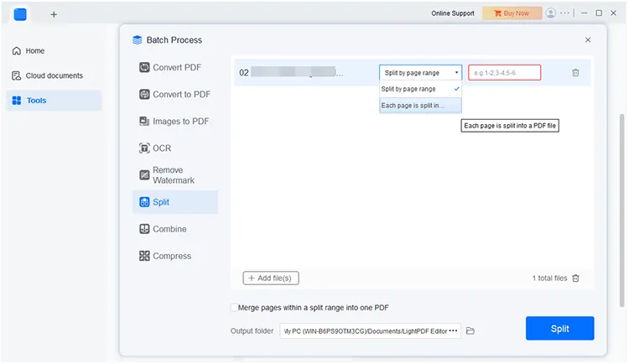The image size is (629, 364).
Task: Click the Combine icon
Action: tap(144, 229)
